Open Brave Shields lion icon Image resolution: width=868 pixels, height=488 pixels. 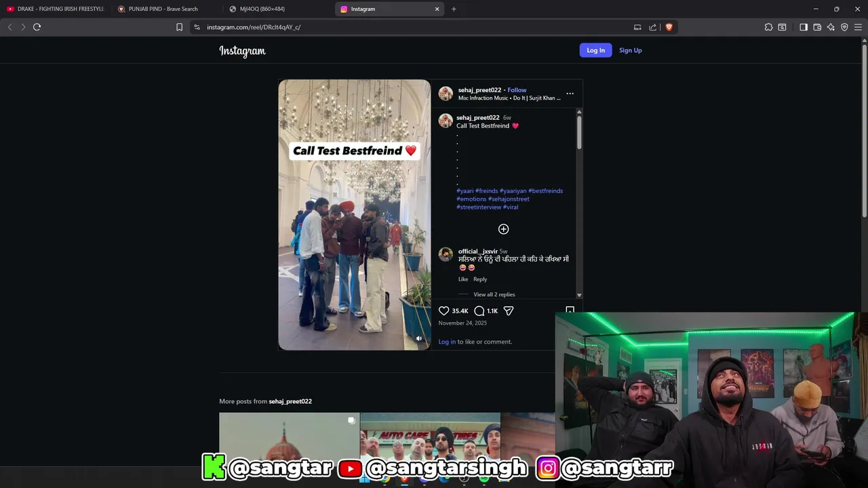pos(669,27)
